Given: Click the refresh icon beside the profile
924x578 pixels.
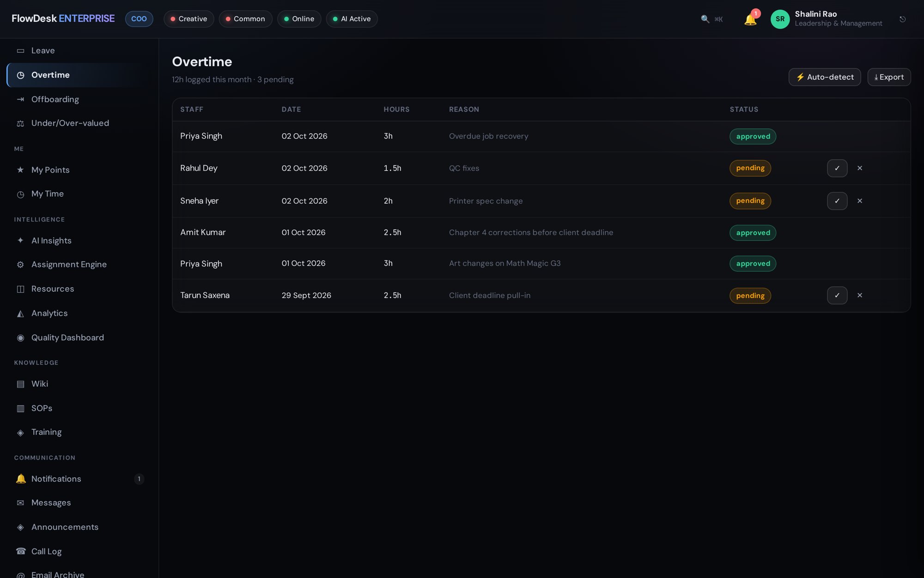Looking at the screenshot, I should point(902,19).
